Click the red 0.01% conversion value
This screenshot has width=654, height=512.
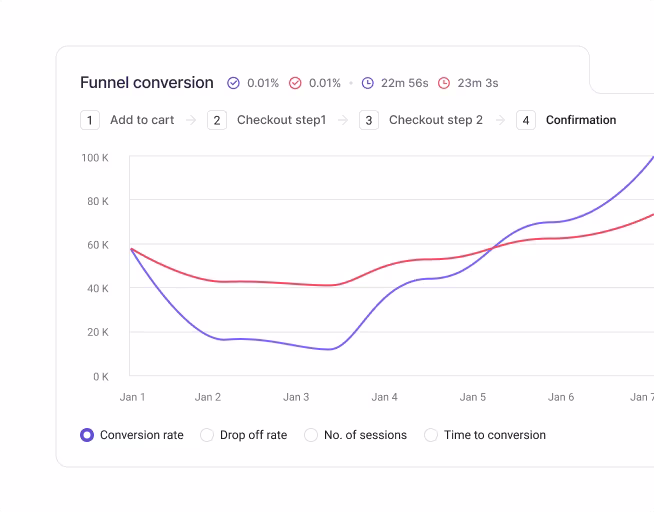(x=324, y=83)
